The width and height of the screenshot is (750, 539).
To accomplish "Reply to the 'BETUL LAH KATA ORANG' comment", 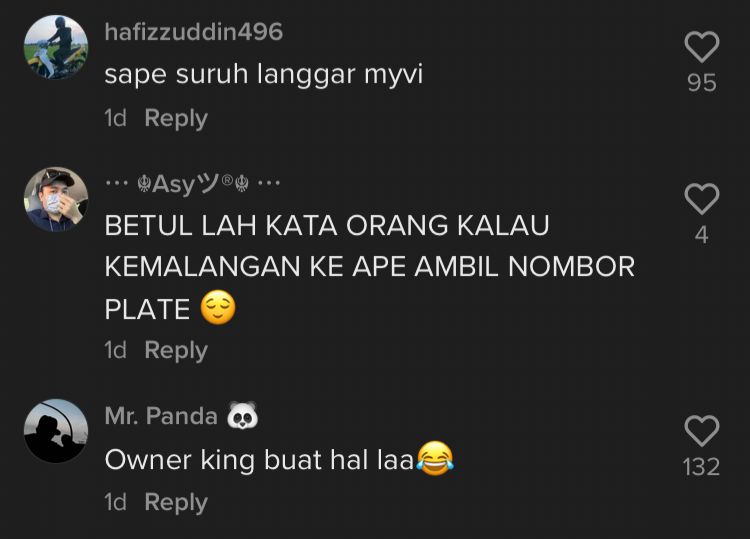I will [176, 350].
